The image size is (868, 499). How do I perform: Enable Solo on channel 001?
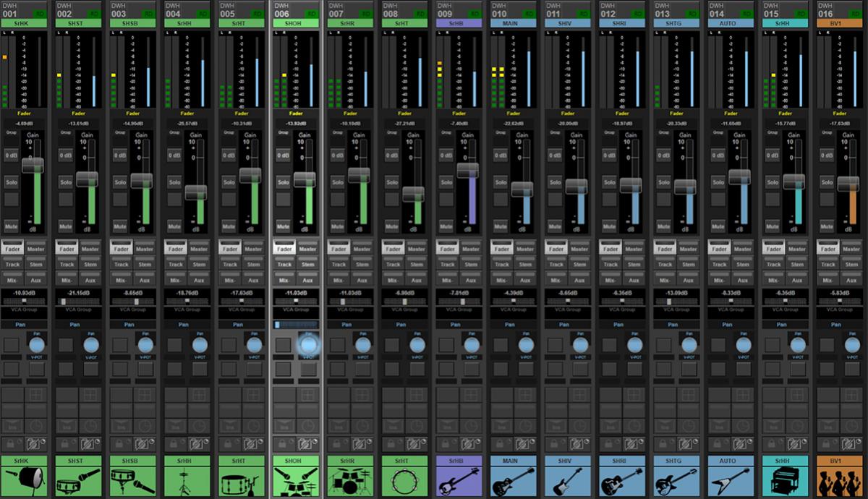click(12, 182)
